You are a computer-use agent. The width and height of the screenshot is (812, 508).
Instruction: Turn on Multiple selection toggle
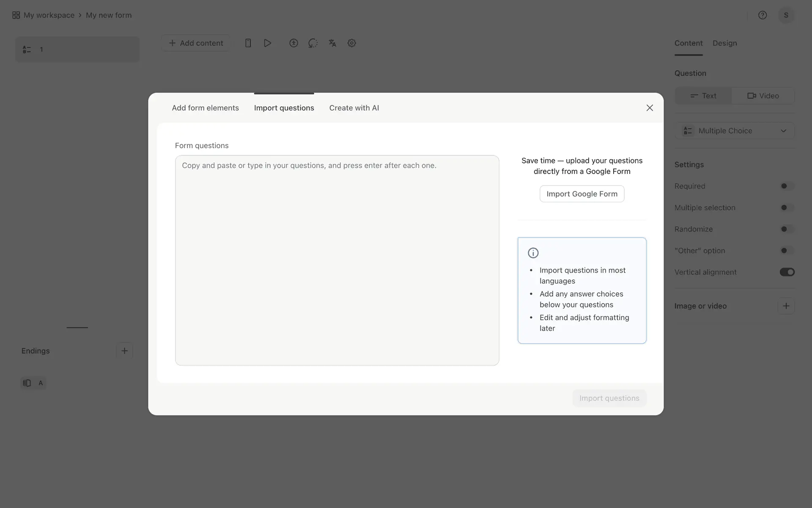click(787, 207)
